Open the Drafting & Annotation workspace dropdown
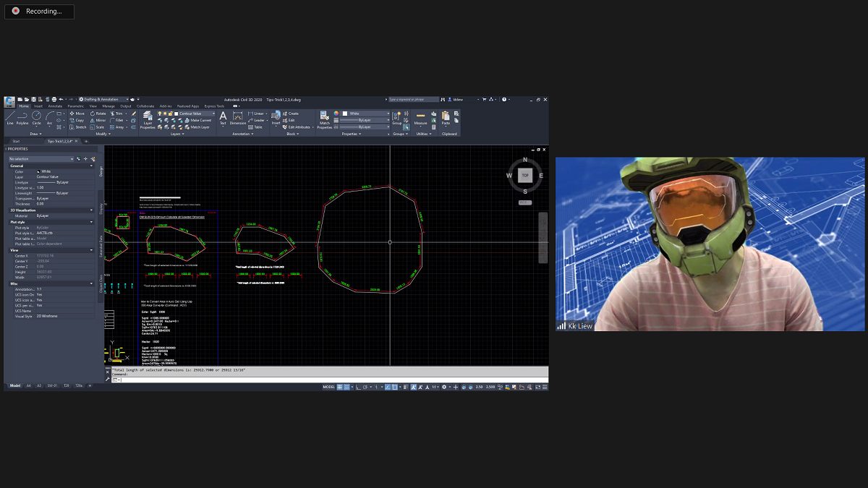The height and width of the screenshot is (488, 868). pos(103,99)
